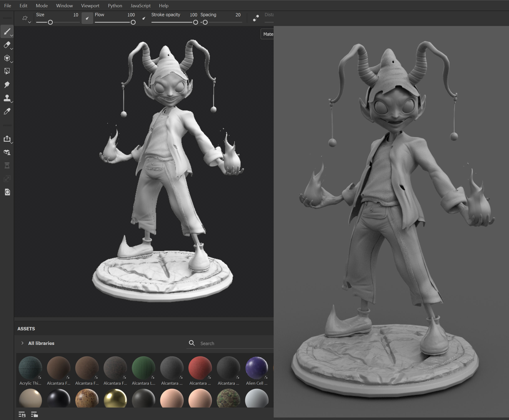The image size is (509, 420).
Task: Click the Flow slider handle
Action: 133,22
